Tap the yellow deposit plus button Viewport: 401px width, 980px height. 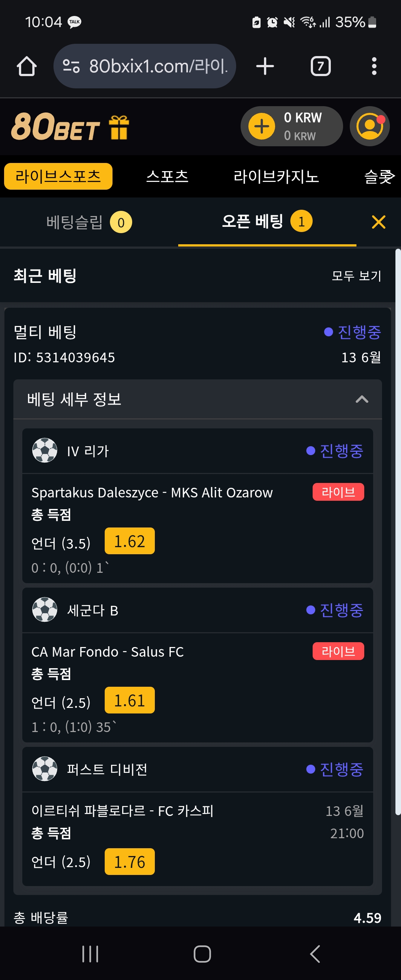coord(261,126)
